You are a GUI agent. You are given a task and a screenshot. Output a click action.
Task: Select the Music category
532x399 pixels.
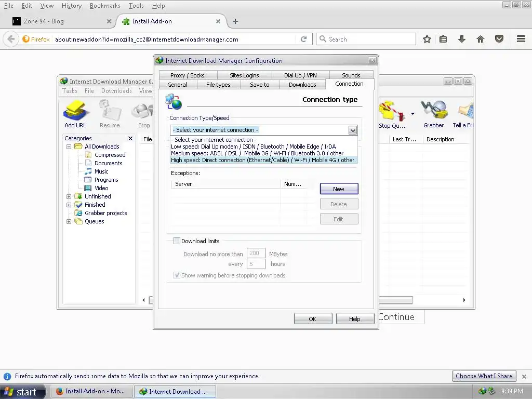point(101,171)
